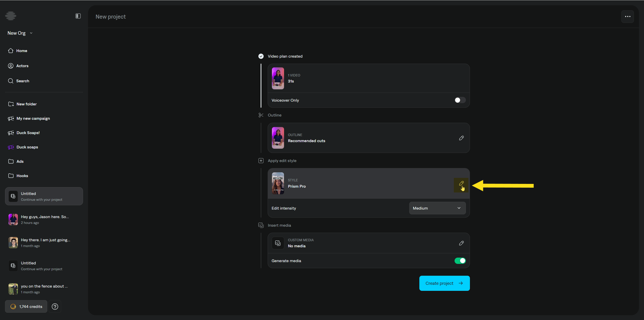Click the Search magnifier icon
This screenshot has width=644, height=320.
click(11, 81)
